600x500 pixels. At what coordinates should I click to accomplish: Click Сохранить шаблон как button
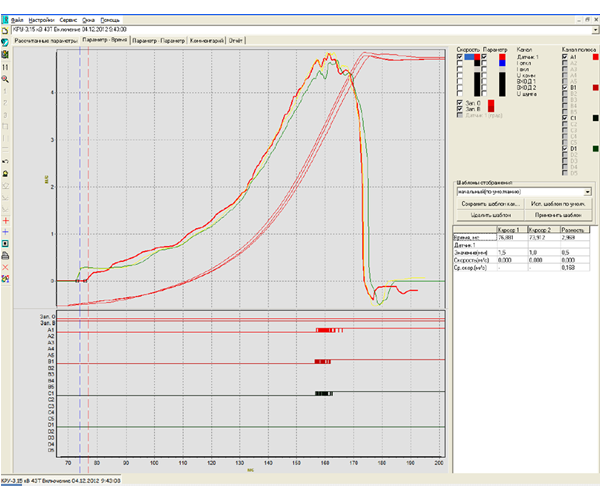tap(491, 204)
